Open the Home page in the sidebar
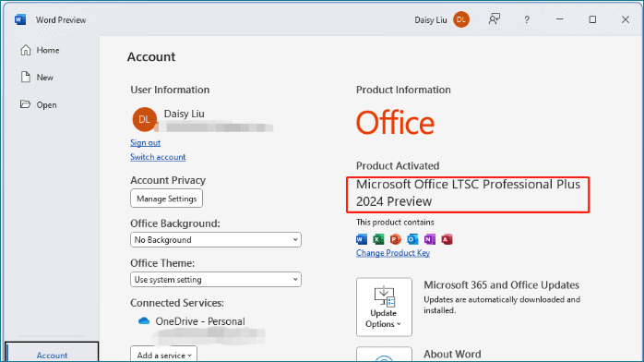 click(x=40, y=50)
